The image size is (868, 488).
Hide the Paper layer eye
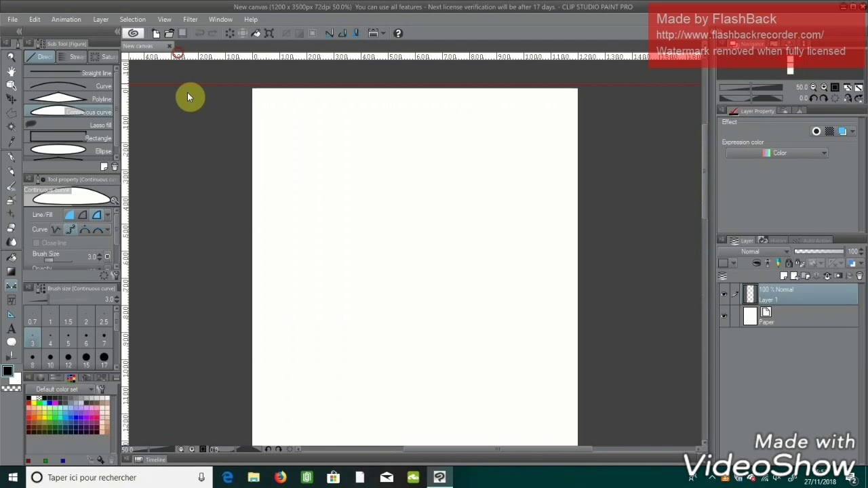[x=724, y=317]
